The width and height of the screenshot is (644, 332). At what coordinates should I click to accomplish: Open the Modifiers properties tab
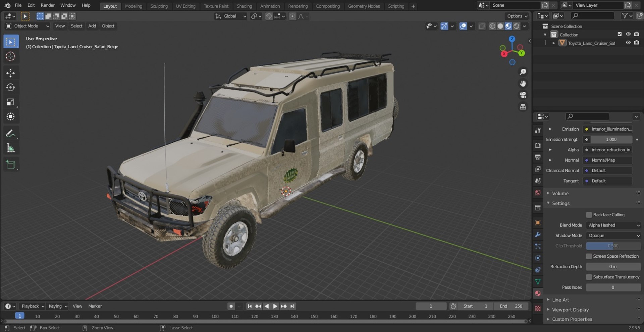[x=538, y=235]
